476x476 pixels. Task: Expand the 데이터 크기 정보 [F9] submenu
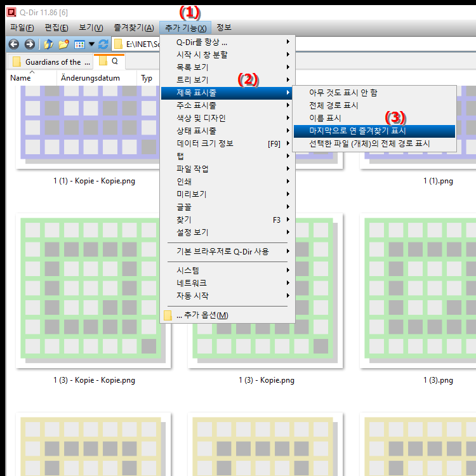coord(227,143)
